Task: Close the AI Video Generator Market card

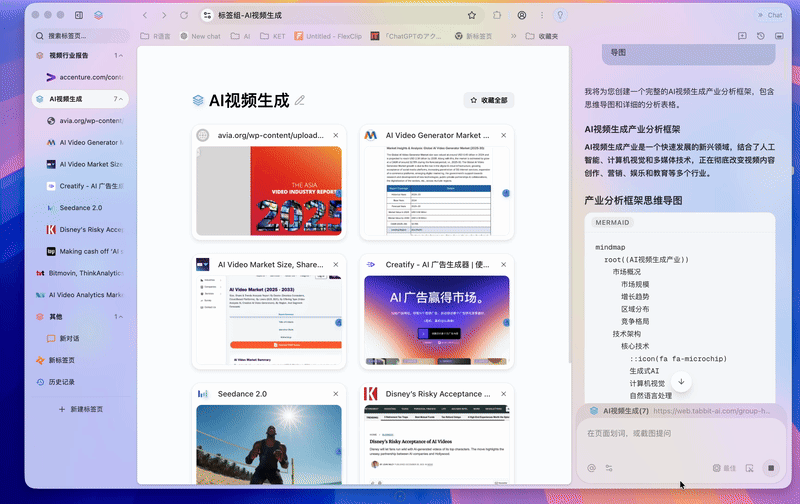Action: pyautogui.click(x=504, y=135)
